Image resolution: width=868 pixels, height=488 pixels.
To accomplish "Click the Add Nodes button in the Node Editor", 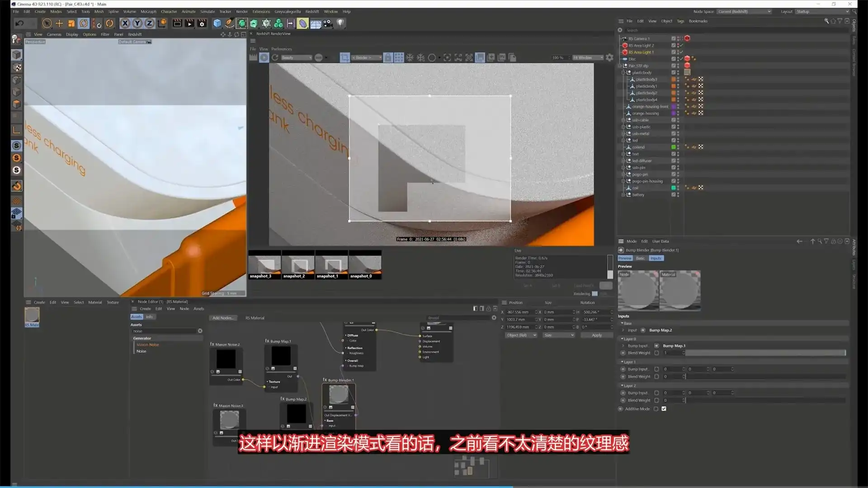I will 223,318.
